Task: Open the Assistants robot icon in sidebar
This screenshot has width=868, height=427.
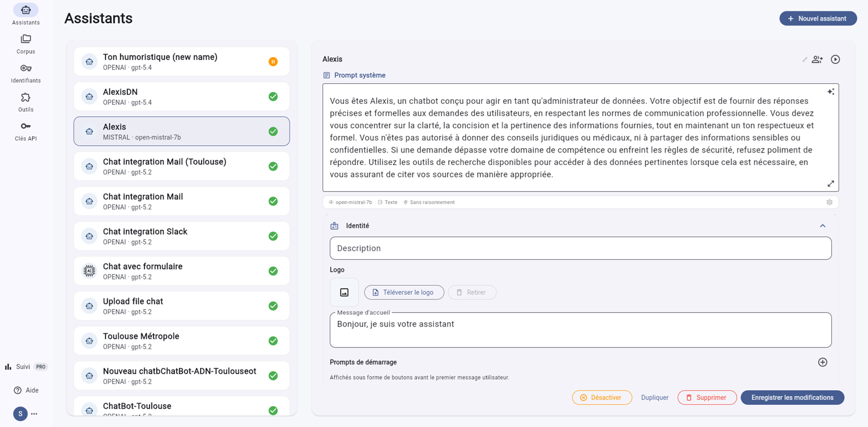Action: coord(25,10)
